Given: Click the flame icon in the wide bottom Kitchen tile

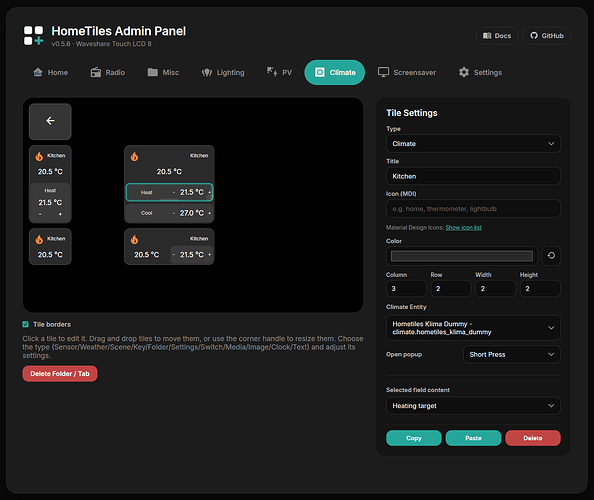Looking at the screenshot, I should pos(134,239).
